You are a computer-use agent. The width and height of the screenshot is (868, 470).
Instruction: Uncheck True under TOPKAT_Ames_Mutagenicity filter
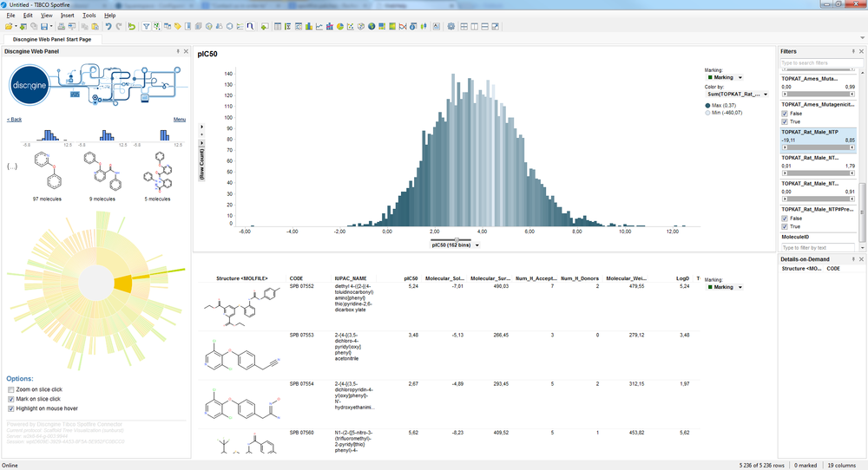785,121
